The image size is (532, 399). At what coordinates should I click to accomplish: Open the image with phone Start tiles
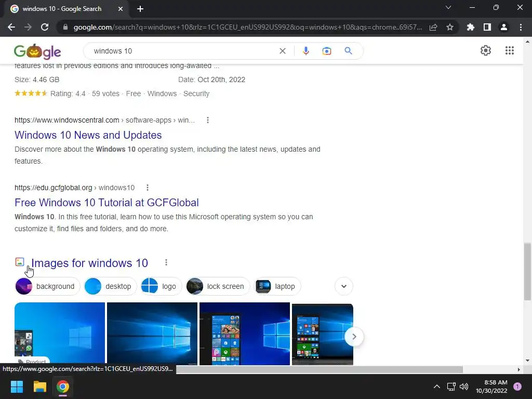(x=245, y=334)
